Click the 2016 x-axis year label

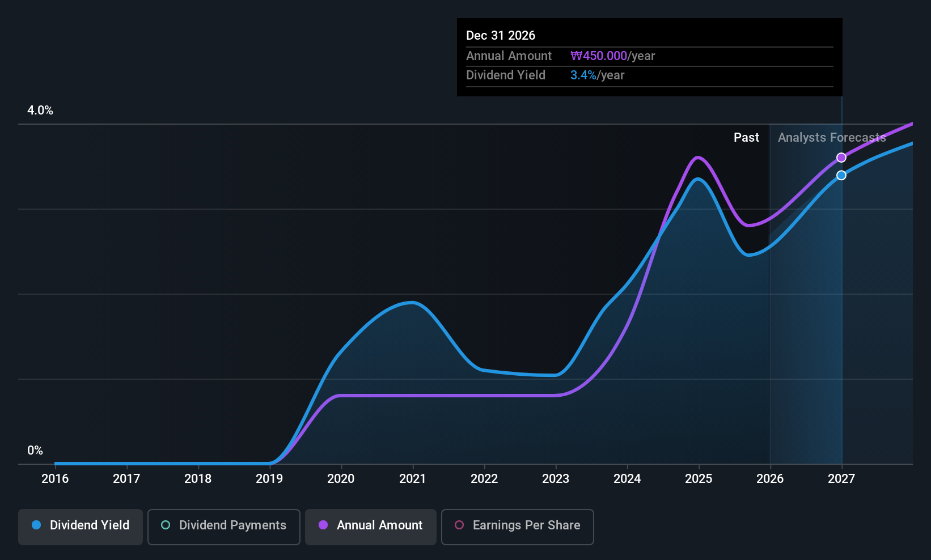click(x=55, y=478)
